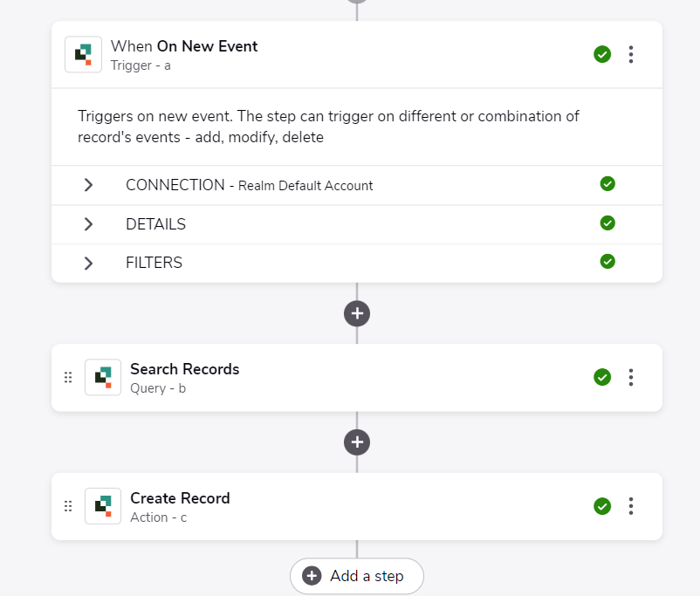Click the green status check on trigger header
This screenshot has width=700, height=596.
click(602, 54)
